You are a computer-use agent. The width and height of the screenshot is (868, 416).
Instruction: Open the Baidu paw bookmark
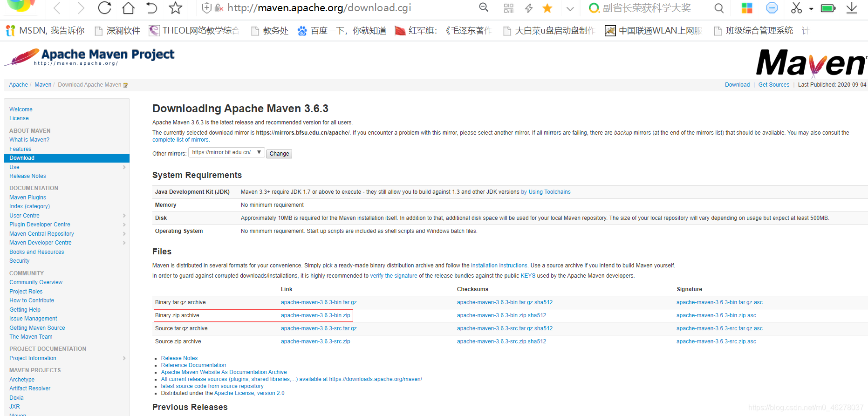pyautogui.click(x=342, y=31)
